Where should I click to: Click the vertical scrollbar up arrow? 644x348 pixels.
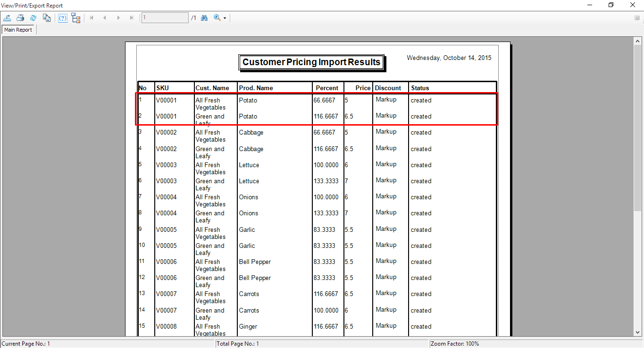(637, 41)
